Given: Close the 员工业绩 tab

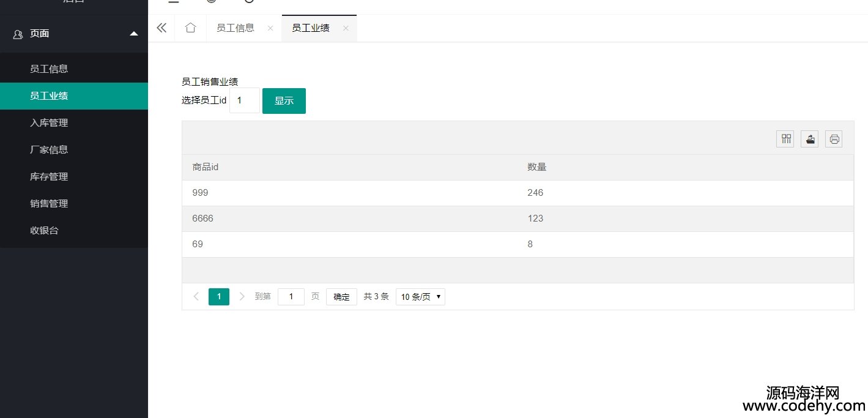Looking at the screenshot, I should pyautogui.click(x=346, y=28).
